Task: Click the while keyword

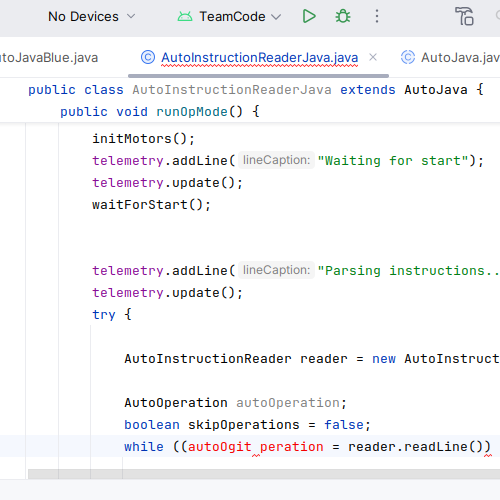Action: tap(144, 447)
